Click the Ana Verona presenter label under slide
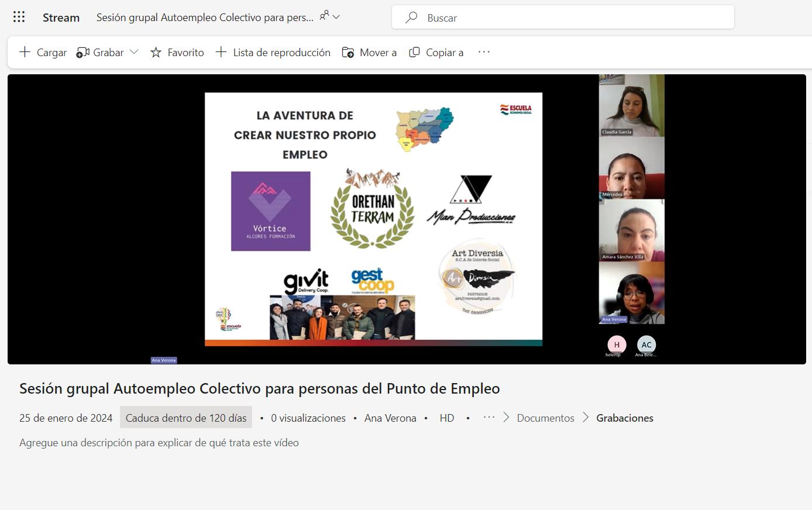The width and height of the screenshot is (812, 510). [x=164, y=360]
